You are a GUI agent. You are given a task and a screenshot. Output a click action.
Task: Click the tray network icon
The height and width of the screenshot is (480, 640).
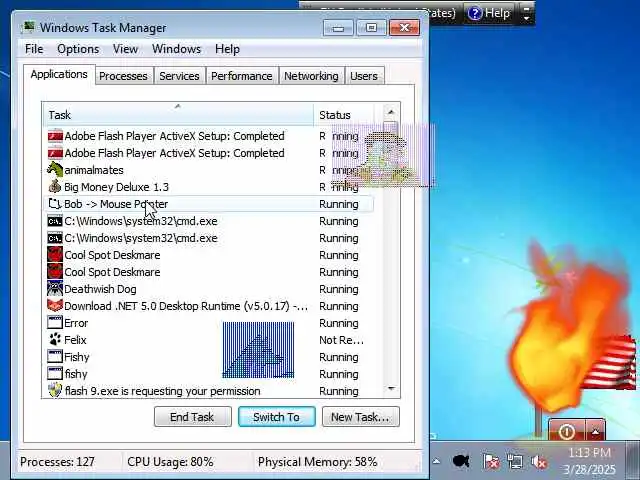[515, 462]
